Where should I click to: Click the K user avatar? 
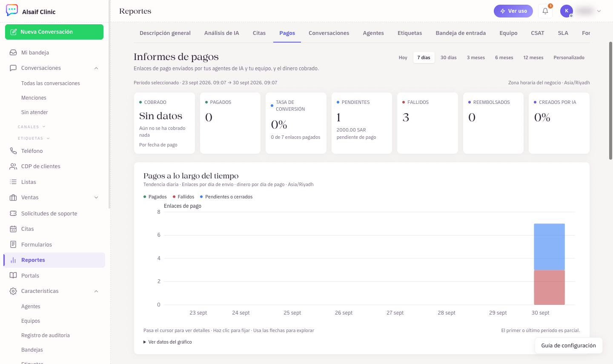pyautogui.click(x=567, y=11)
